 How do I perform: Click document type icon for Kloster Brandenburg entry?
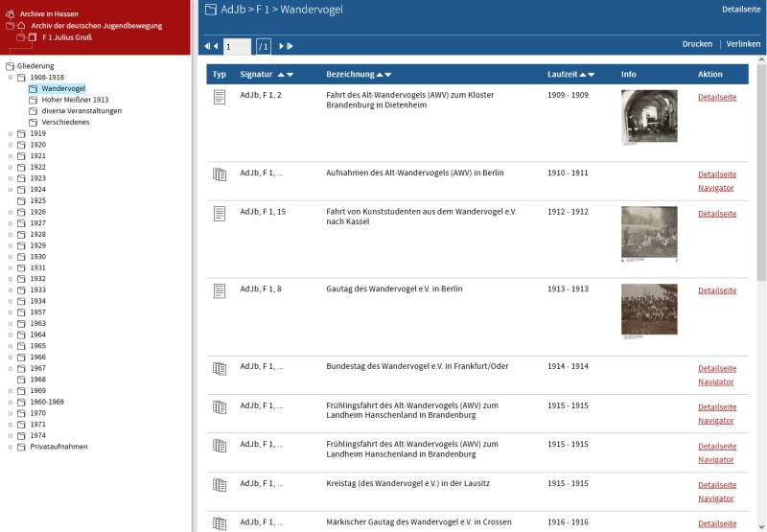click(219, 96)
